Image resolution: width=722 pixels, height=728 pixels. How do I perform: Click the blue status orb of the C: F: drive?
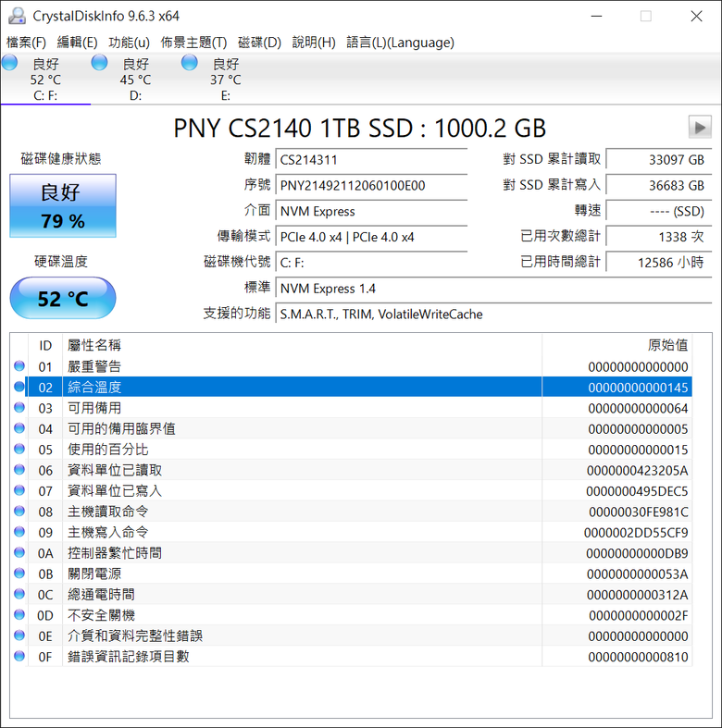click(x=10, y=62)
